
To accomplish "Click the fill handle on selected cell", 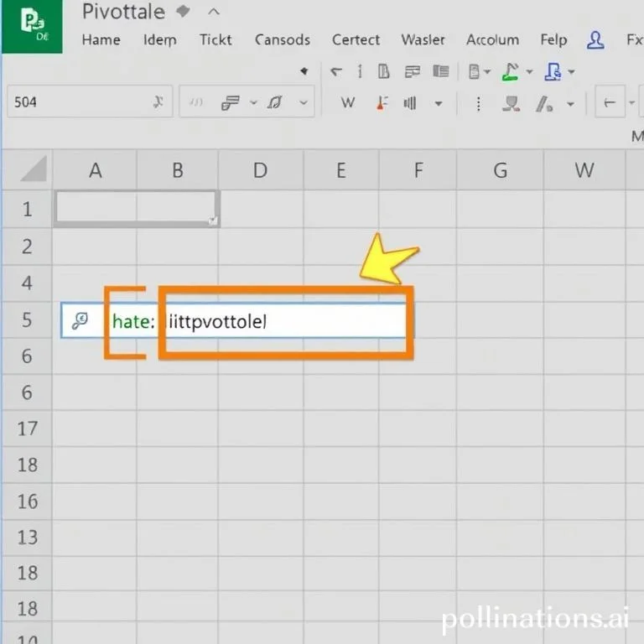I will point(212,221).
